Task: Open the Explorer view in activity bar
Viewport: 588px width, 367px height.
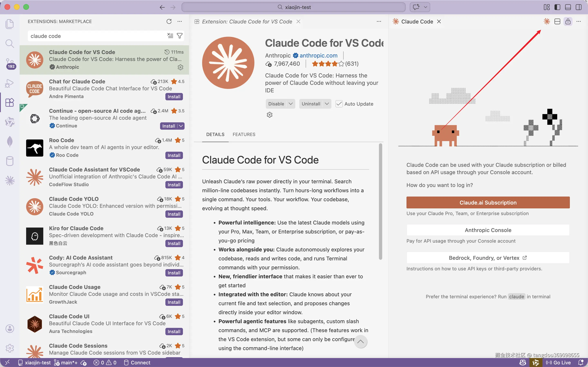Action: click(x=9, y=24)
